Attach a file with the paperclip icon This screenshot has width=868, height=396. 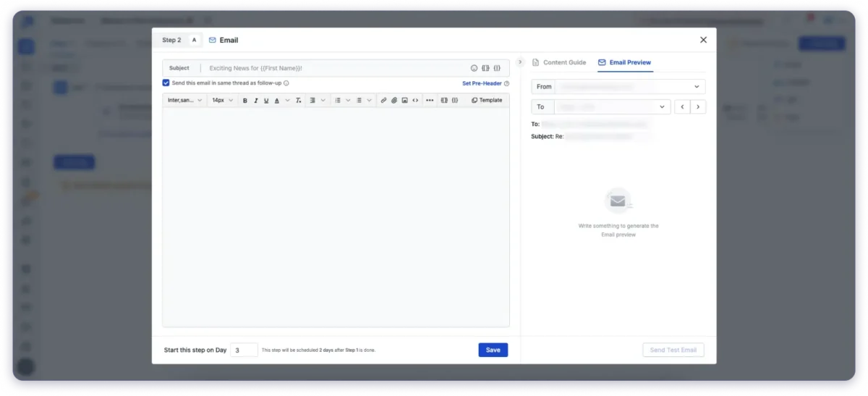coord(394,101)
